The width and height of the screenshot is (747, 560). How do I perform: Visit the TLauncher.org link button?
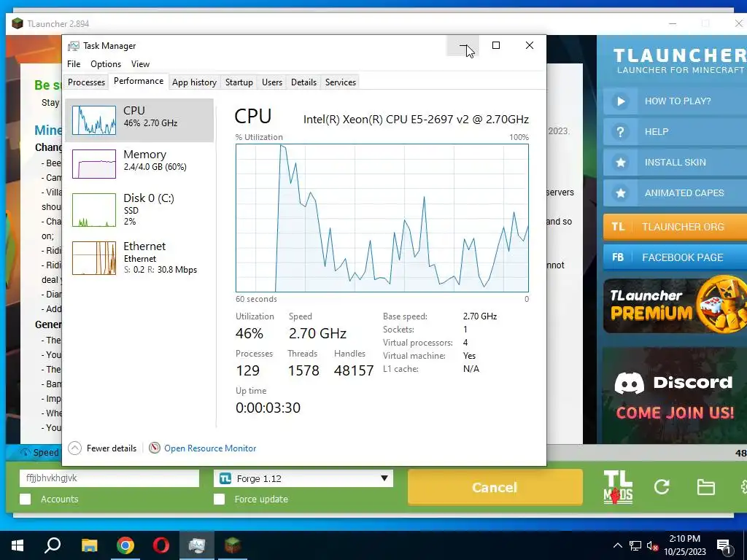[675, 227]
